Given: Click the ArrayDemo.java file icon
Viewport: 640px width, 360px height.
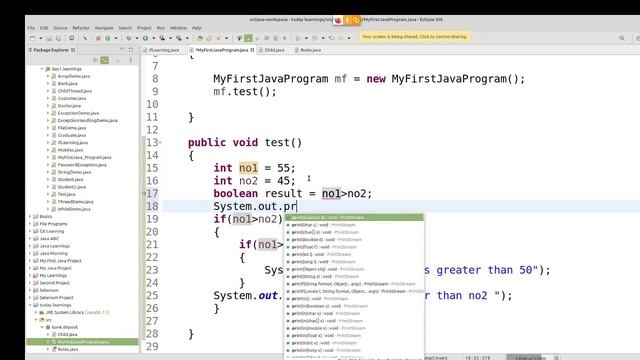Looking at the screenshot, I should pyautogui.click(x=53, y=76).
